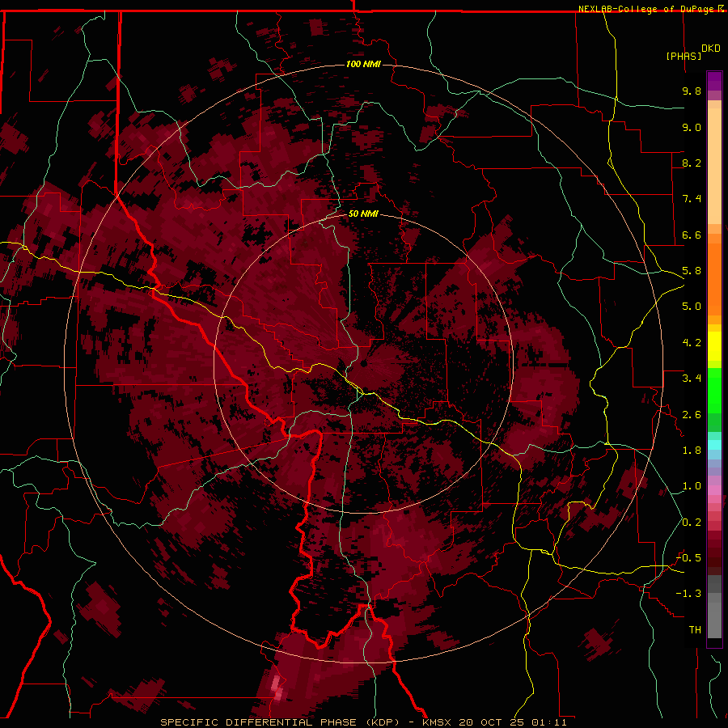The height and width of the screenshot is (728, 728).
Task: Click the 1.8 value on color scale
Action: click(x=692, y=451)
